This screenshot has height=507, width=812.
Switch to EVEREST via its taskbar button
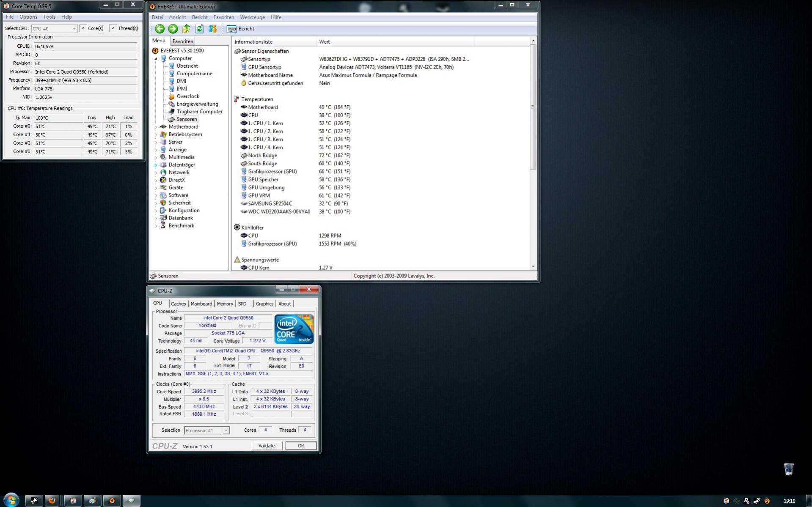tap(112, 501)
